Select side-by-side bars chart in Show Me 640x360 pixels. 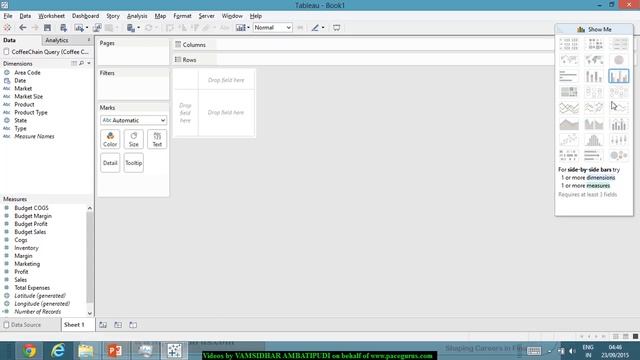[x=619, y=76]
